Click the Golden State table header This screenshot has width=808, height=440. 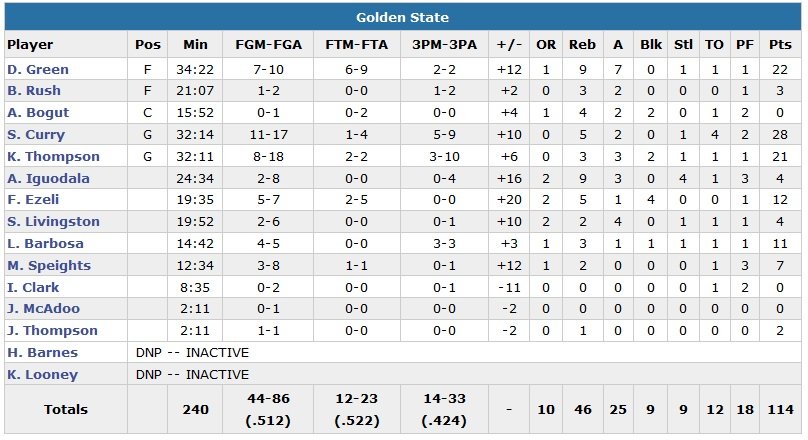(403, 17)
